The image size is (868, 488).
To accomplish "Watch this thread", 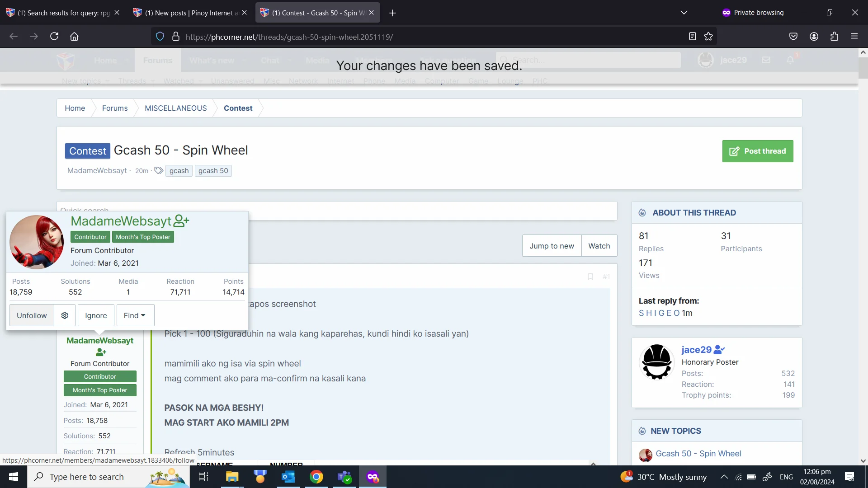I will [x=599, y=246].
